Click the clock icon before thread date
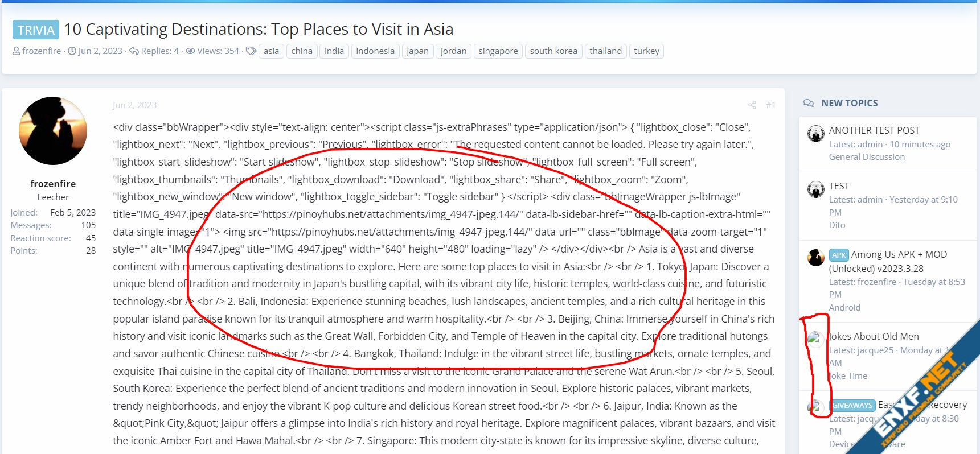 72,51
